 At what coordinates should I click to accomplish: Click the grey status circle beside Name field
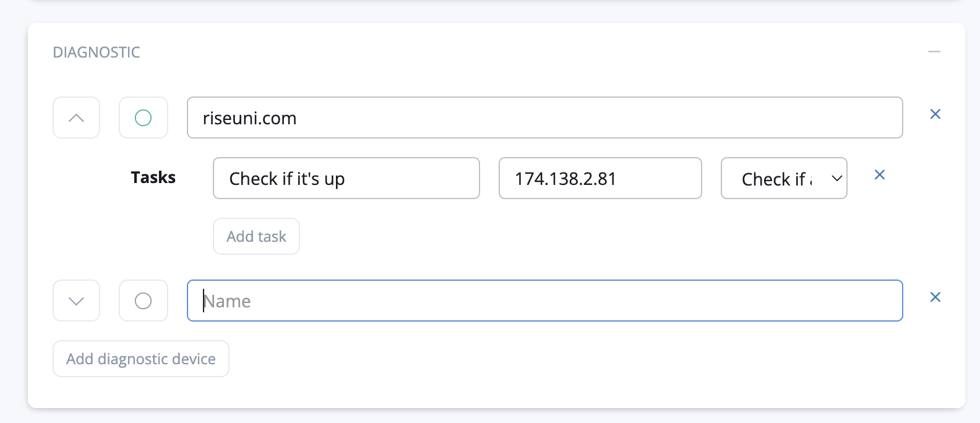(143, 301)
